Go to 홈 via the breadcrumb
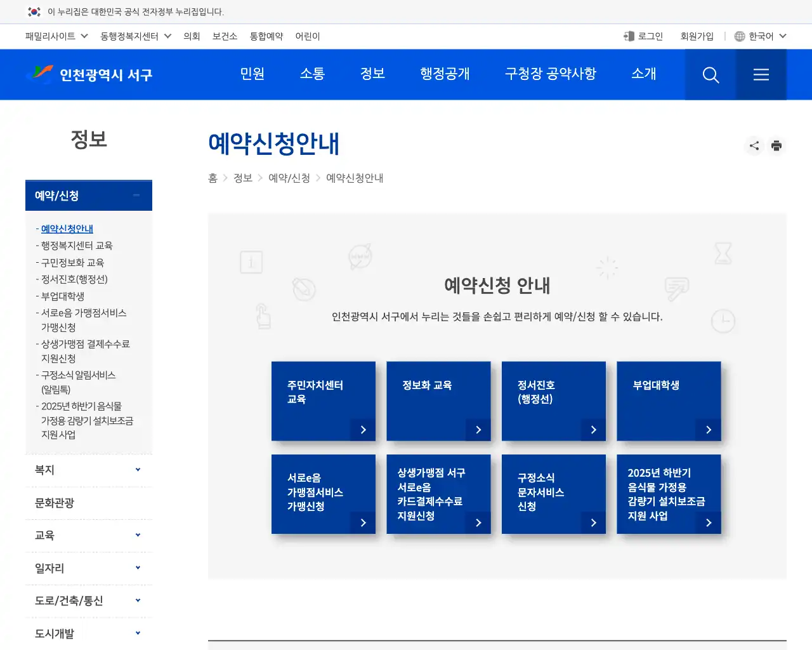The height and width of the screenshot is (650, 812). (x=213, y=178)
